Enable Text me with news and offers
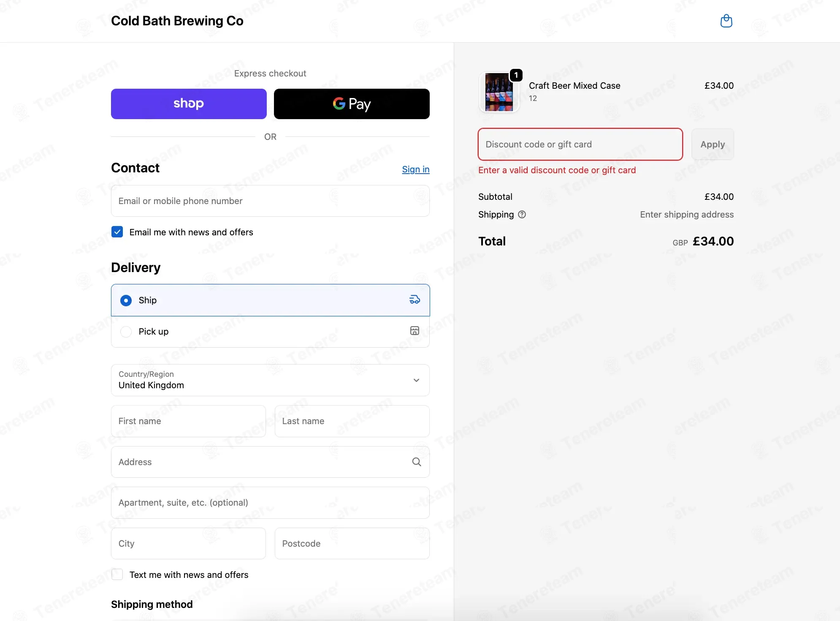840x621 pixels. tap(117, 575)
